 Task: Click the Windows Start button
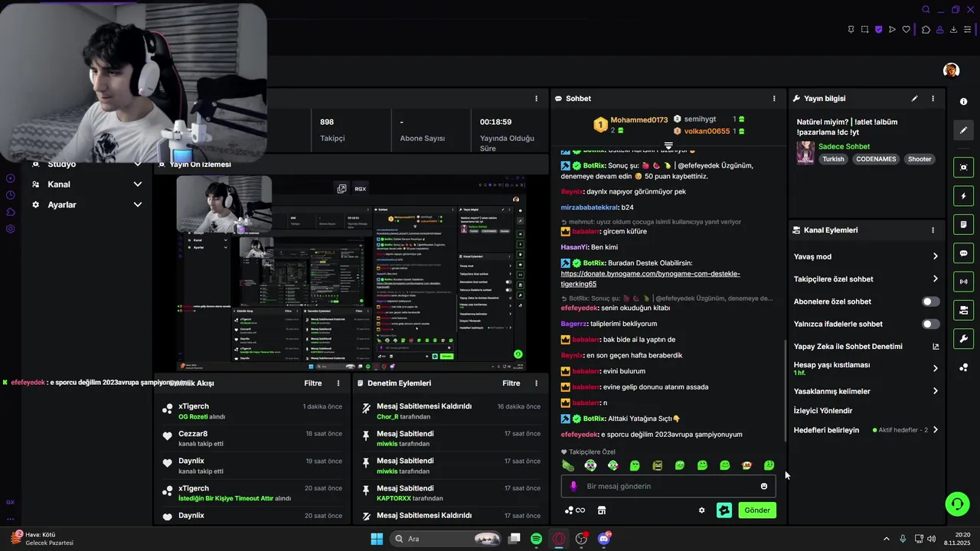click(x=377, y=539)
